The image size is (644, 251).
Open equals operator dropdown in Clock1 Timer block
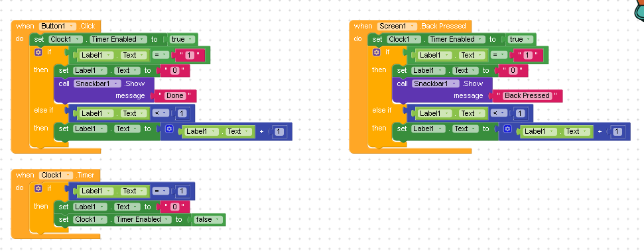coord(161,191)
